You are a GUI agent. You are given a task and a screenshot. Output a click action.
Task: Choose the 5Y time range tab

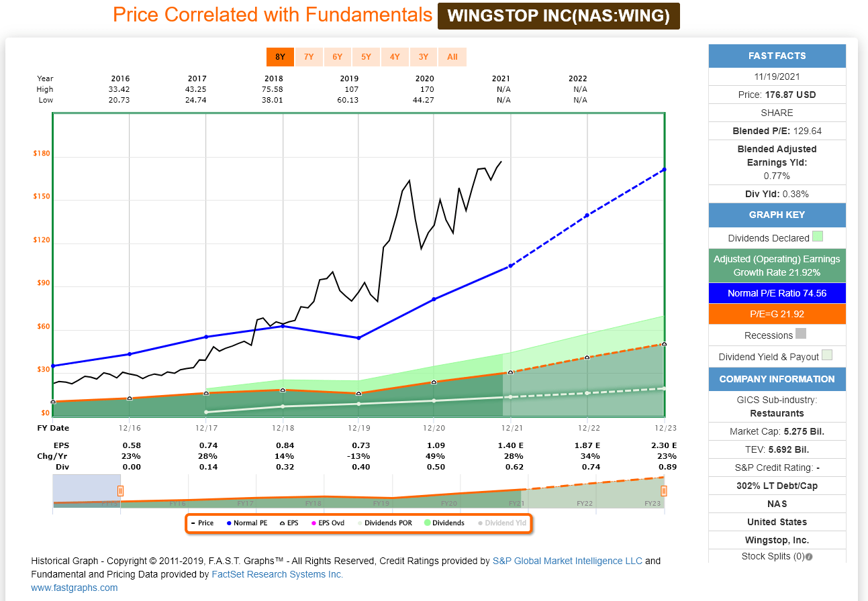pos(366,57)
